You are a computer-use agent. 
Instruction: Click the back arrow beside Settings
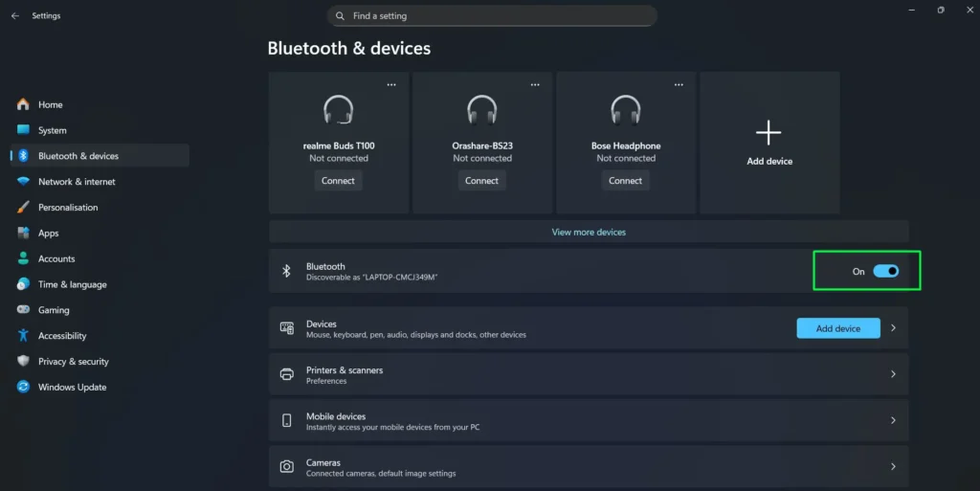point(15,15)
